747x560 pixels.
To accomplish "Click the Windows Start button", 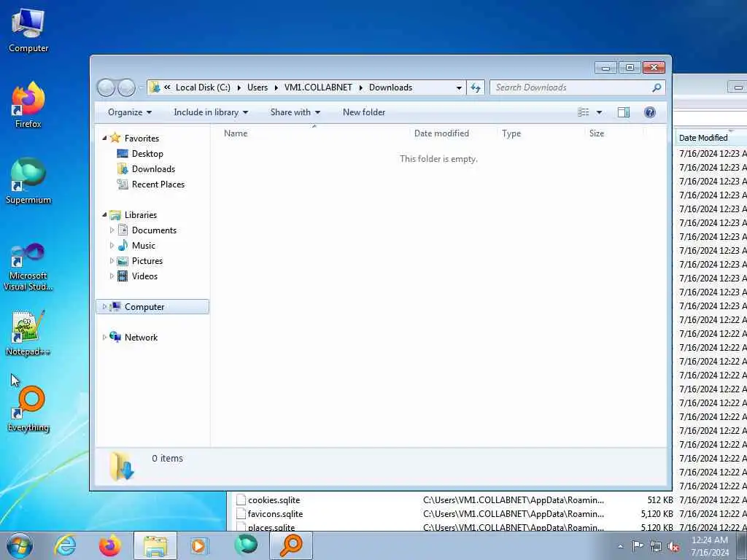I will (x=20, y=545).
